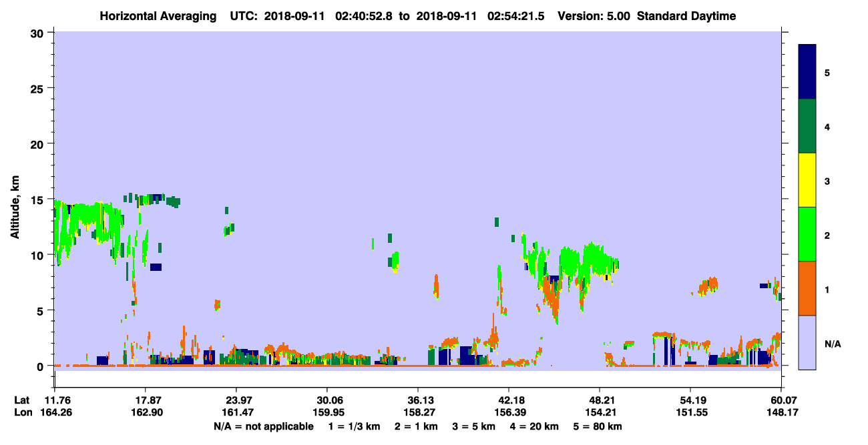Image resolution: width=868 pixels, height=445 pixels.
Task: Click the colorbar label '1'
Action: [827, 289]
